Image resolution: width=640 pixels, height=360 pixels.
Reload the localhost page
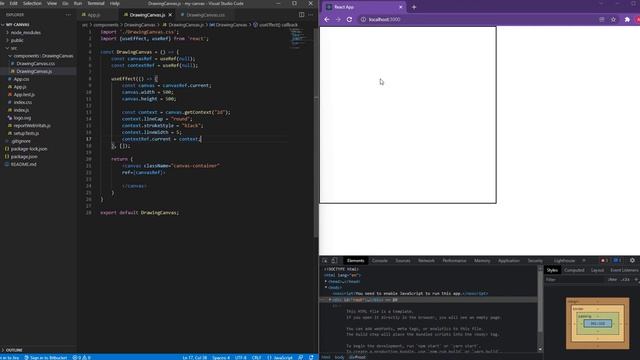click(x=349, y=19)
